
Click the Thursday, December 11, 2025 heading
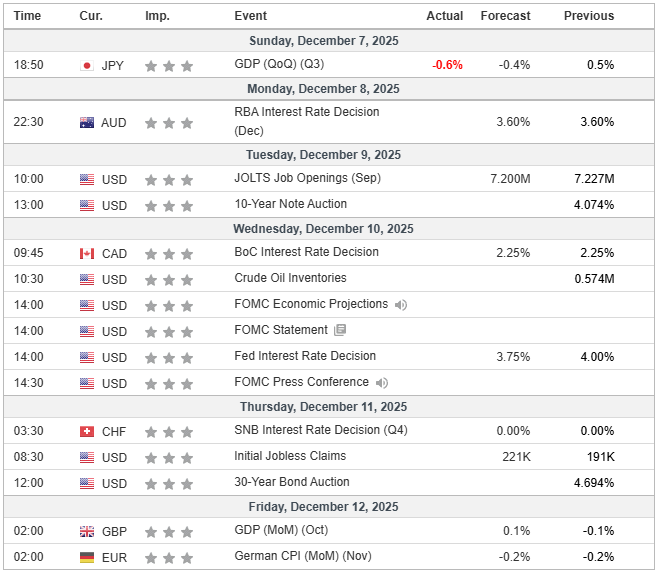(324, 406)
